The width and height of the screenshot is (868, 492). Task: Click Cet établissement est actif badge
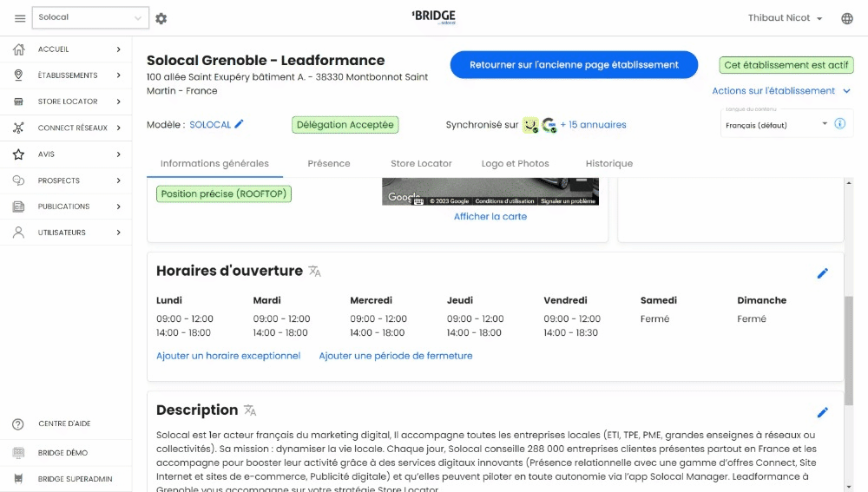[786, 65]
